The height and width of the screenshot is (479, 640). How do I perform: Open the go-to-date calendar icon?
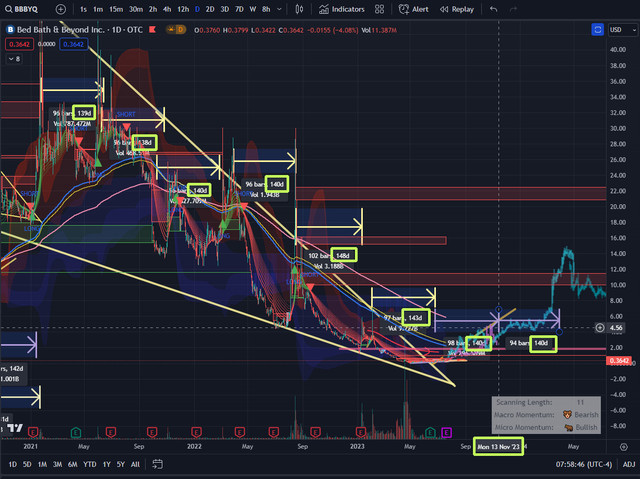(158, 464)
